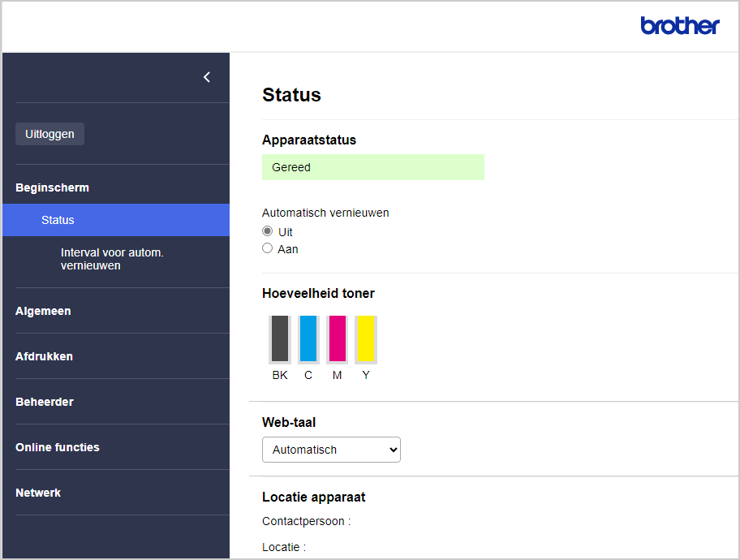Screen dimensions: 740x560
Task: Select the Status item in sidebar
Action: [x=58, y=220]
